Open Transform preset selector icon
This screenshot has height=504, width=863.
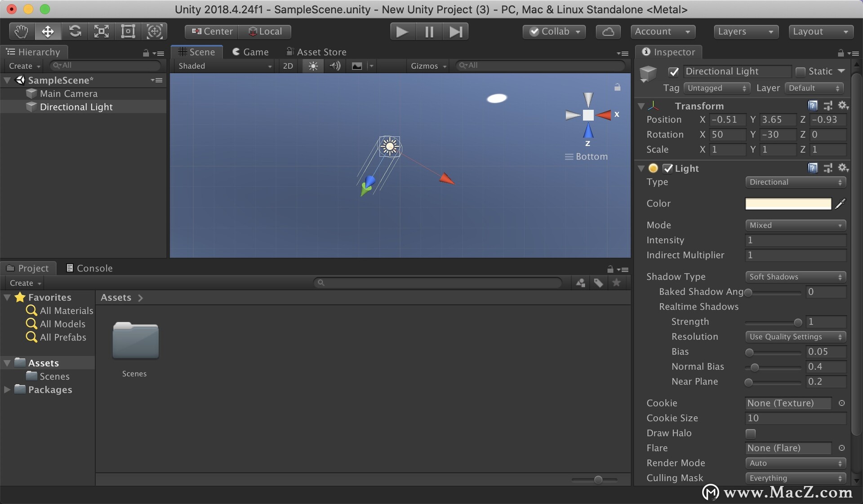(828, 106)
